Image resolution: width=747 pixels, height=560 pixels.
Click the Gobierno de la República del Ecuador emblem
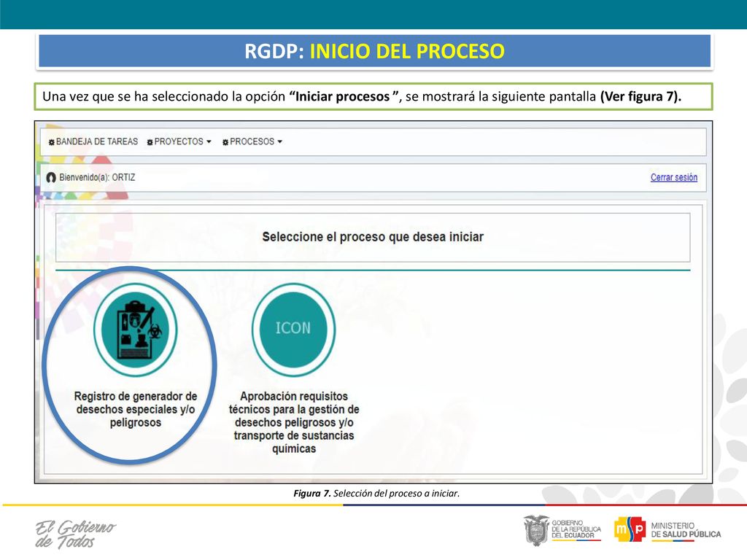click(x=562, y=529)
